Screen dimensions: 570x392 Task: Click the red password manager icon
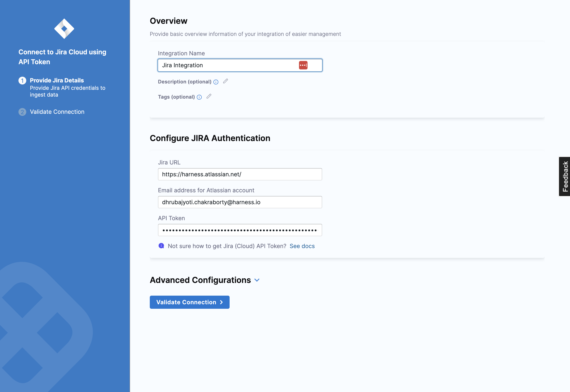[x=303, y=65]
